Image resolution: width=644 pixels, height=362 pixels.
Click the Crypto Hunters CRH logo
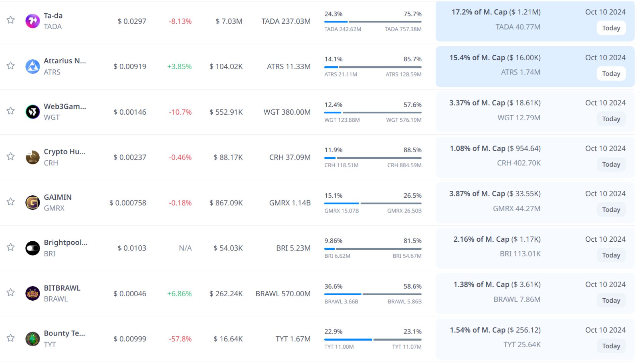[33, 157]
